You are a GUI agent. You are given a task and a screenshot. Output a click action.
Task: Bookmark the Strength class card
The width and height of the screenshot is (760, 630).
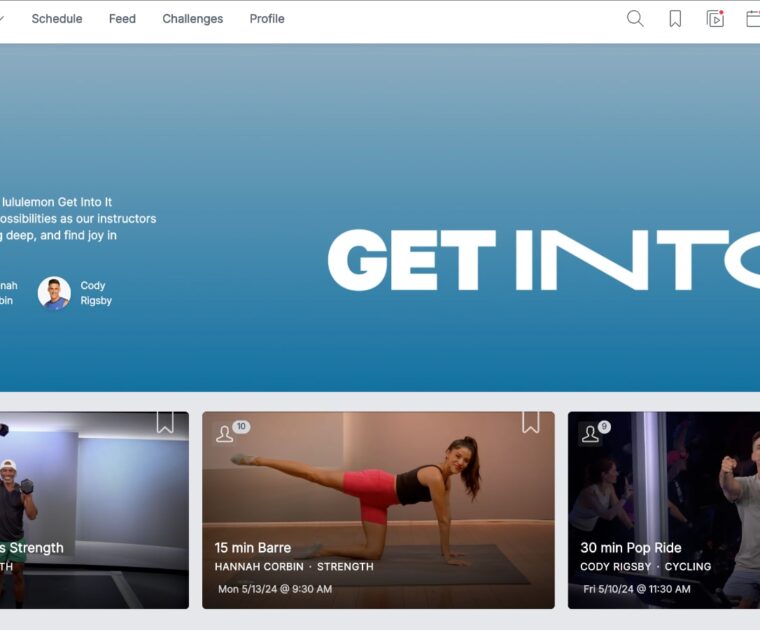pyautogui.click(x=165, y=422)
